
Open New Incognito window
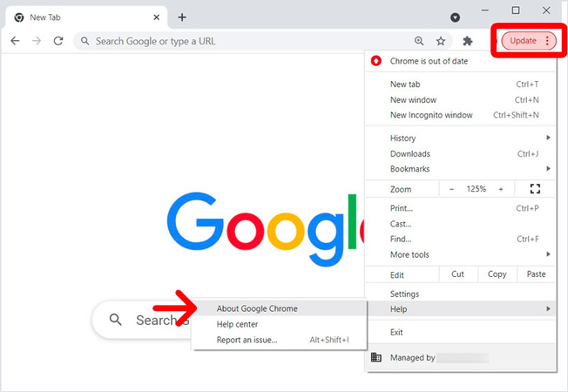pos(431,115)
